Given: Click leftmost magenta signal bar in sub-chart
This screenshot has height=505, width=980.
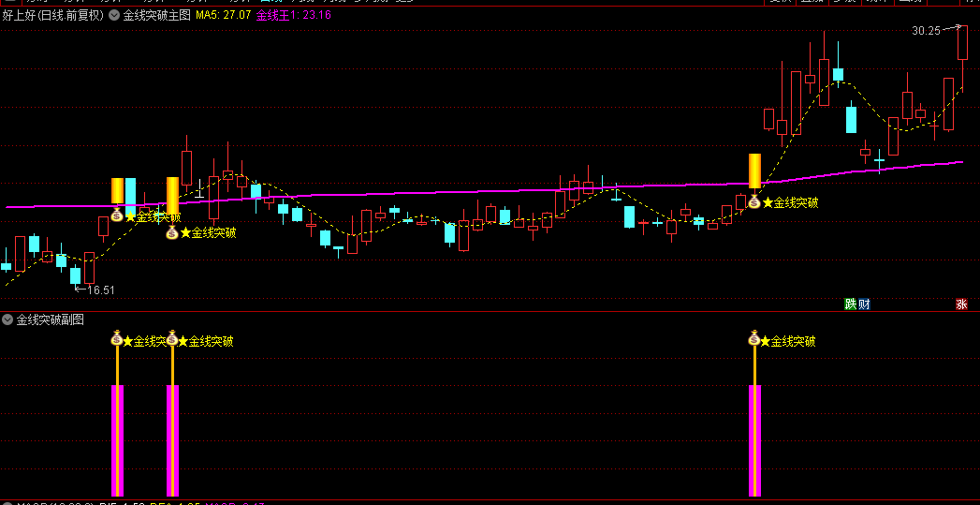Looking at the screenshot, I should (118, 440).
